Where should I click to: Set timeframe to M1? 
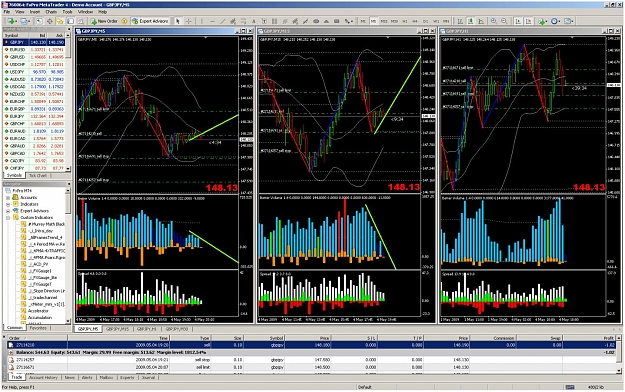pos(363,21)
